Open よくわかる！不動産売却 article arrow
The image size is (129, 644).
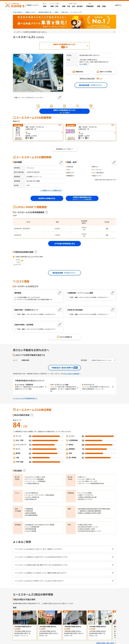pos(46,387)
